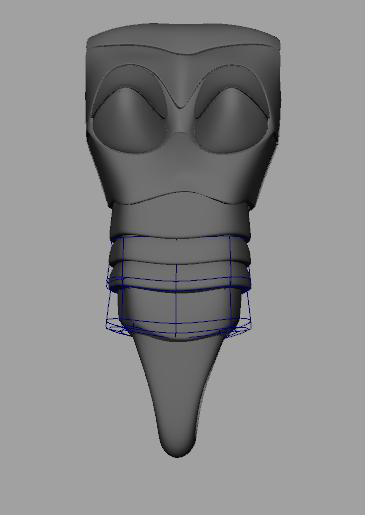
Task: Click the blue wireframe's left vertical edge
Action: click(123, 270)
